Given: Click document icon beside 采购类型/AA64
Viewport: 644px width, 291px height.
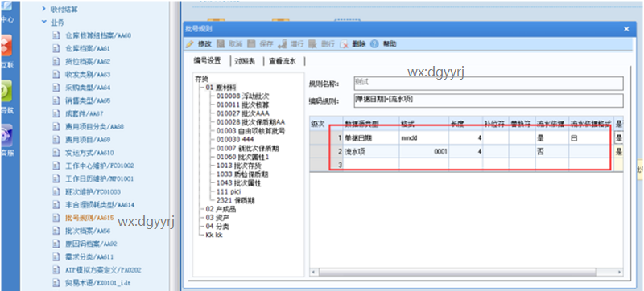Looking at the screenshot, I should (56, 88).
